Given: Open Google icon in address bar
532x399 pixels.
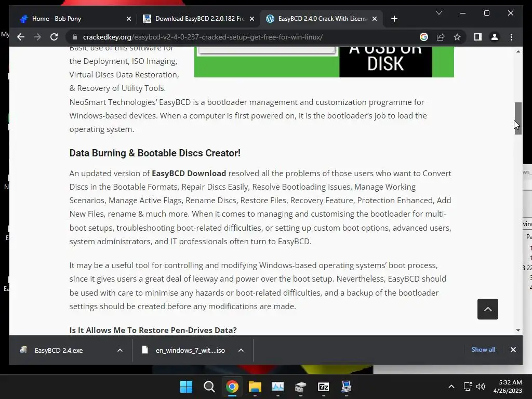Looking at the screenshot, I should tap(424, 37).
